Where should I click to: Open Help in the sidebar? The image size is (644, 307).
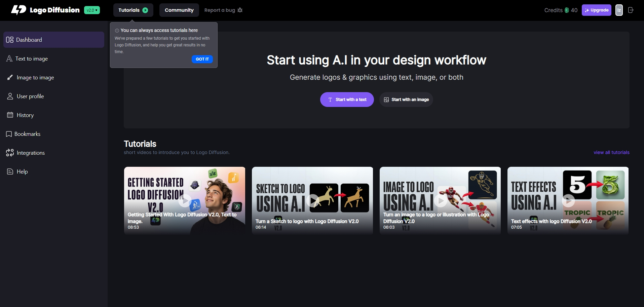(54, 171)
